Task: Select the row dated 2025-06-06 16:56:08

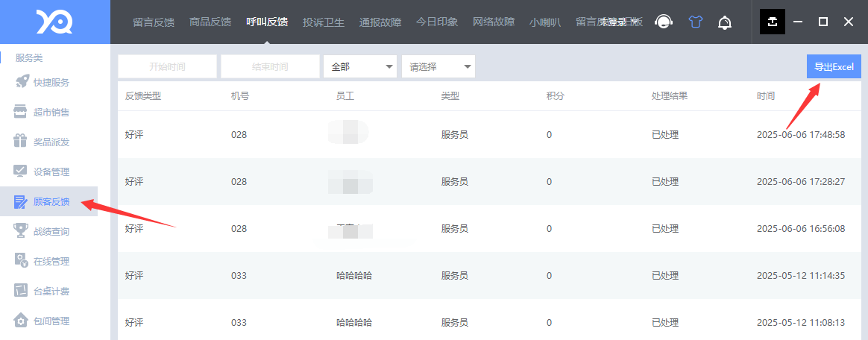Action: click(489, 229)
